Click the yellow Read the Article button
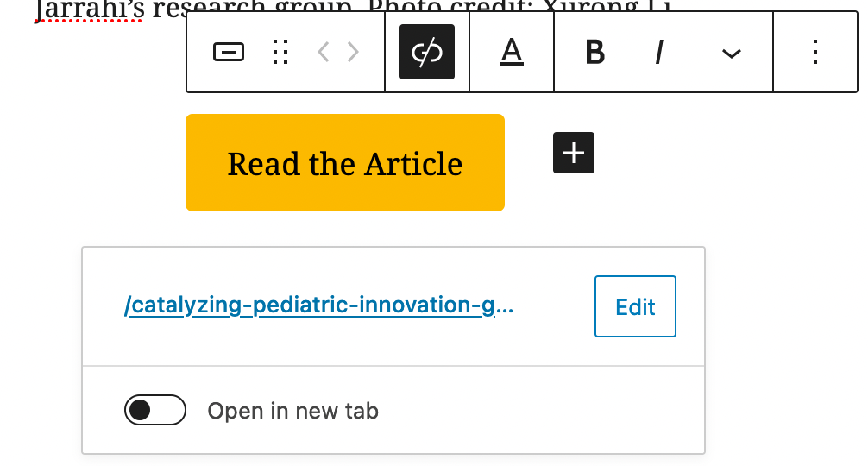The image size is (868, 466). pos(345,163)
